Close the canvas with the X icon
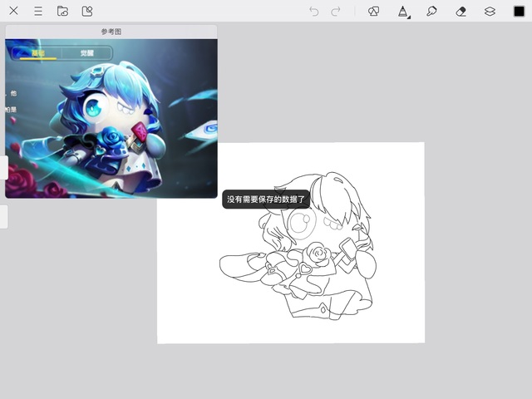 click(13, 11)
